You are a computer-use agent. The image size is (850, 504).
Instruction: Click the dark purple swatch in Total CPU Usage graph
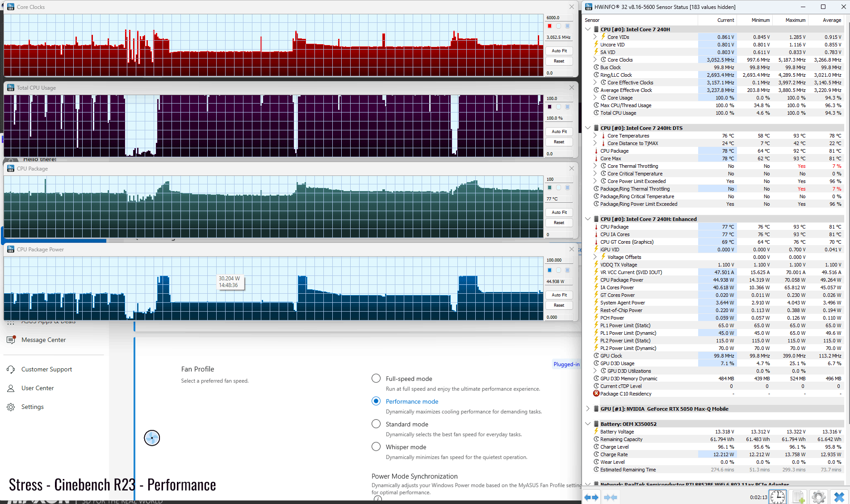tap(550, 107)
